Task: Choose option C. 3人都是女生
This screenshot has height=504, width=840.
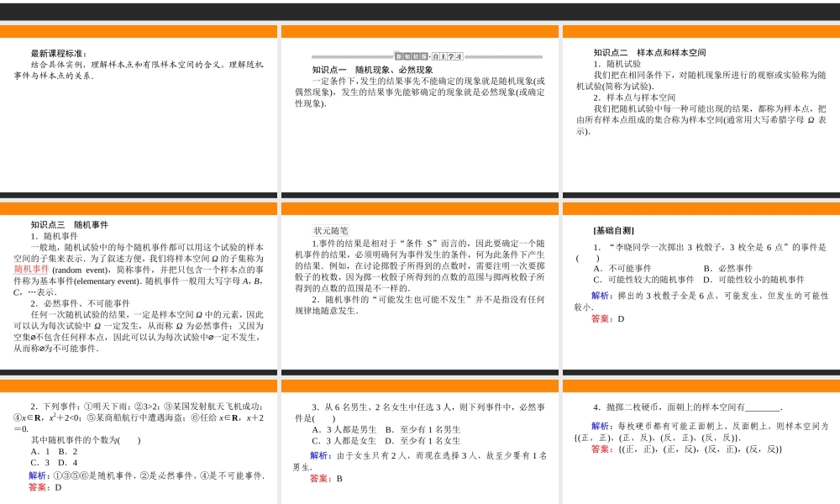Action: [x=344, y=441]
